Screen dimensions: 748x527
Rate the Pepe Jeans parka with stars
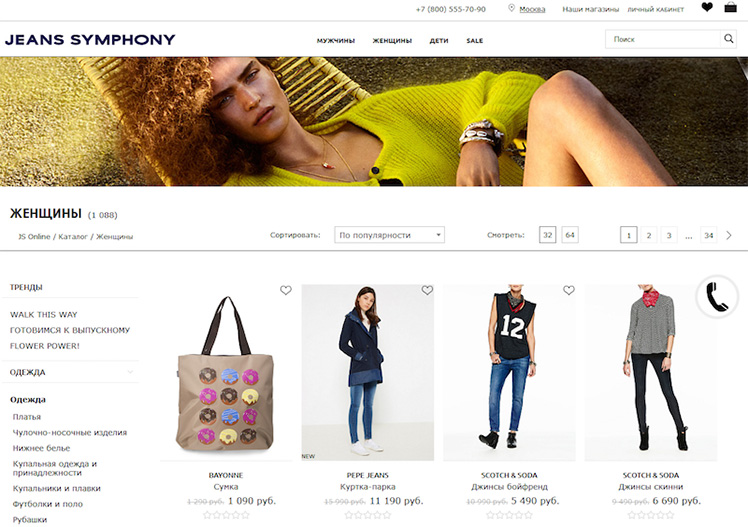coord(367,515)
